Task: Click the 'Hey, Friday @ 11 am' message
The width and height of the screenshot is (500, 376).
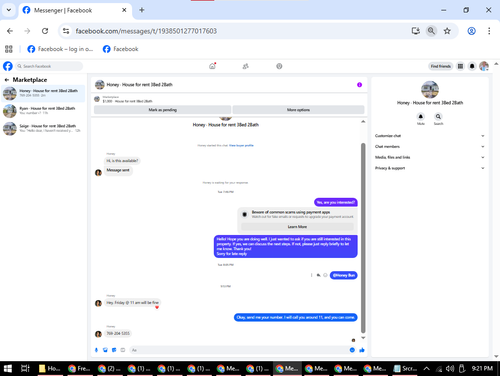Action: pos(133,303)
